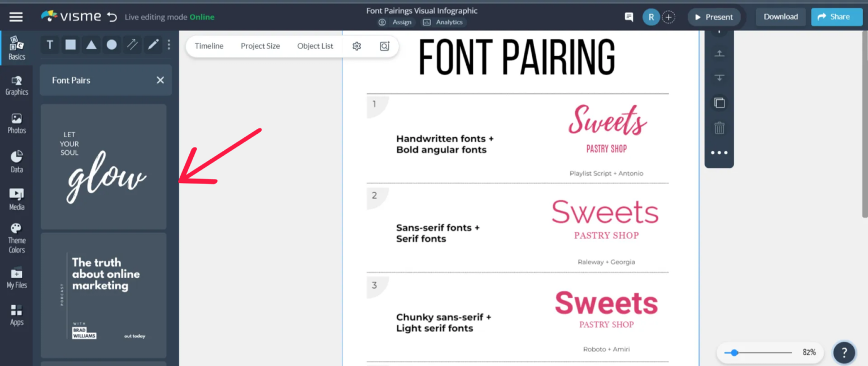Select the Square shape tool
868x366 pixels.
pyautogui.click(x=70, y=45)
